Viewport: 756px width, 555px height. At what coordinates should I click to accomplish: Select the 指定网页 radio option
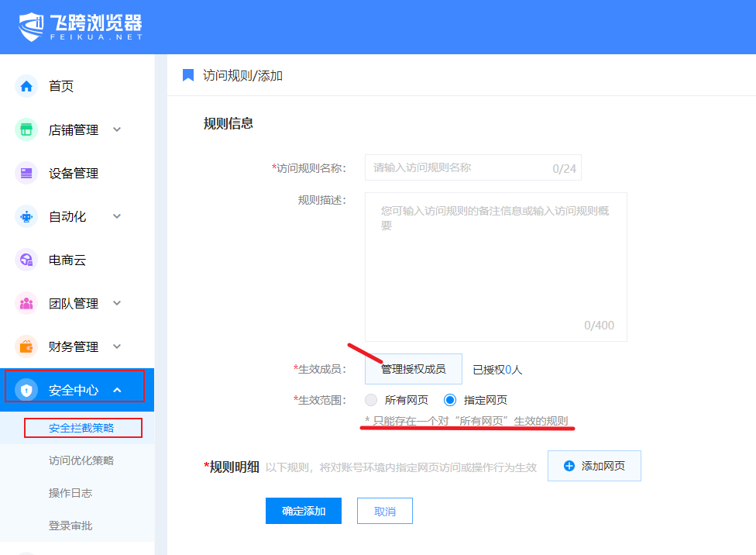tap(450, 400)
